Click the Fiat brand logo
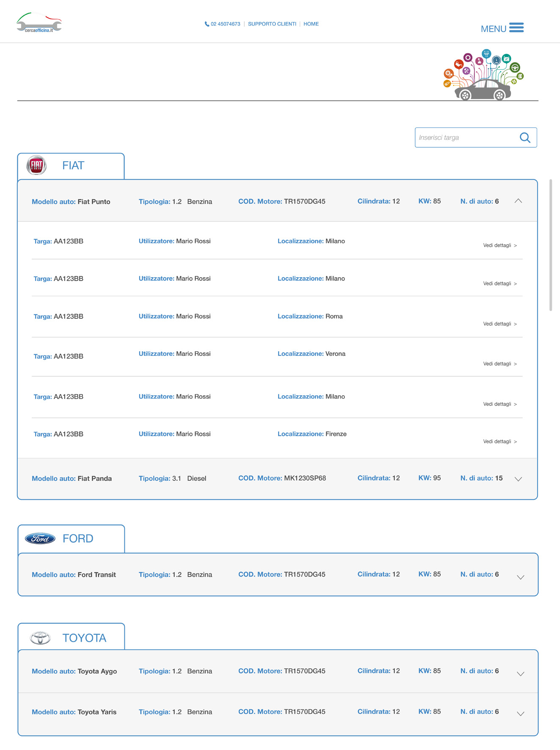560x750 pixels. 36,165
